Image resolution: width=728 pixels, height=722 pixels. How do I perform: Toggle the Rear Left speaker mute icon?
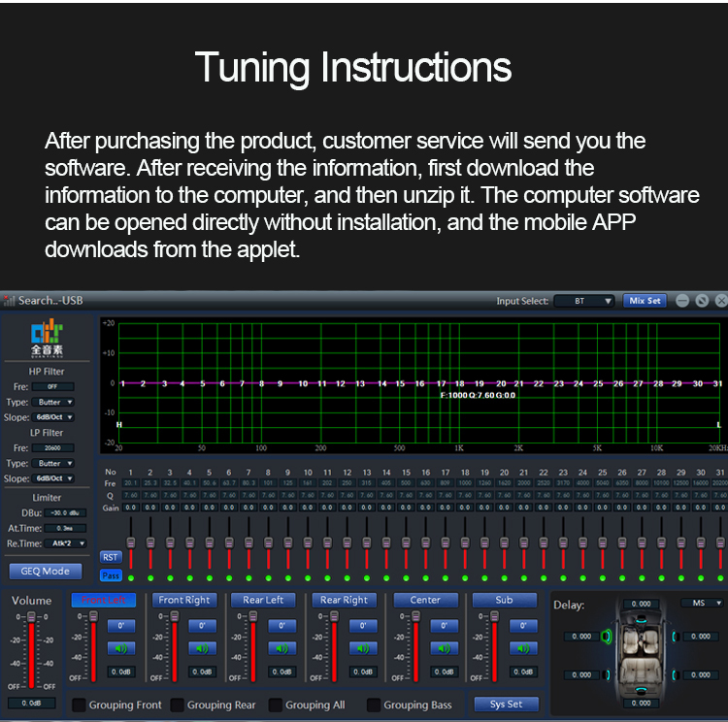(x=281, y=648)
